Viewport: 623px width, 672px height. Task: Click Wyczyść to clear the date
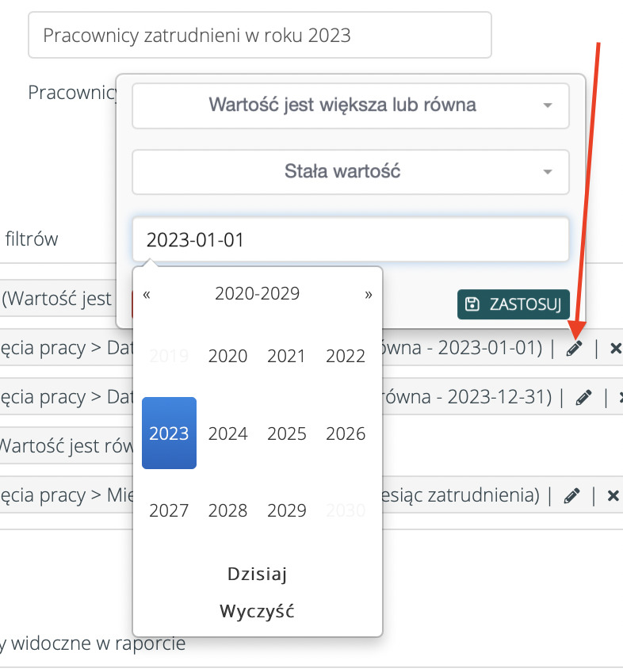point(257,612)
